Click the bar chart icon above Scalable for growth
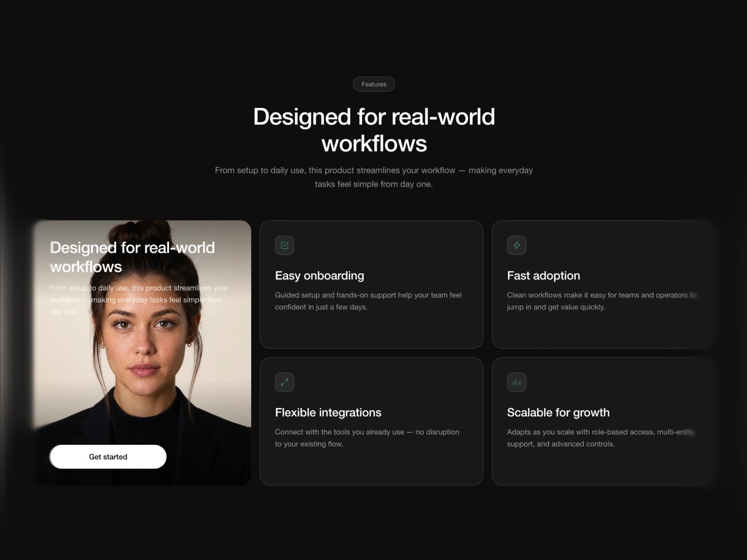Image resolution: width=747 pixels, height=560 pixels. point(517,382)
